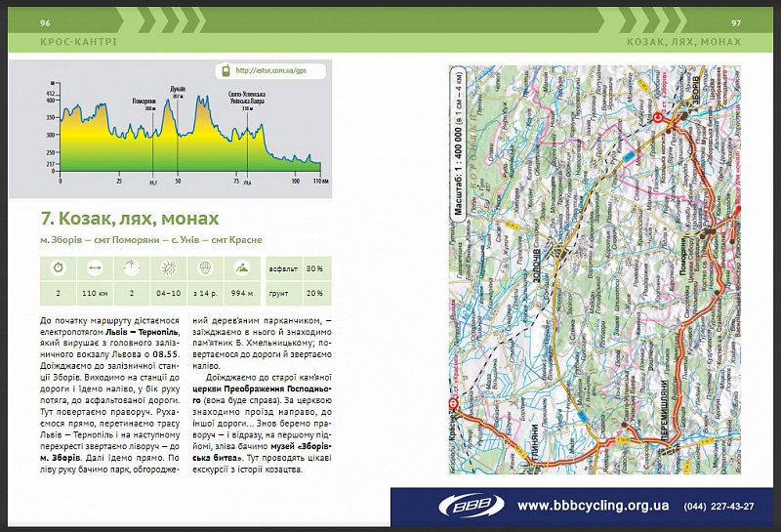Click page number 96
Screen dimensions: 781x532
(x=45, y=22)
